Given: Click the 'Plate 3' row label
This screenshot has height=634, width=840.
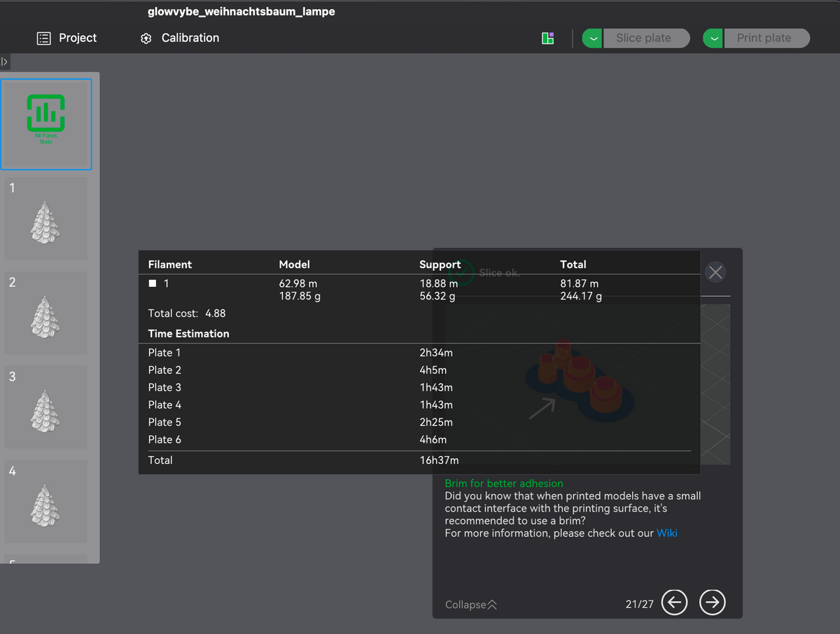Looking at the screenshot, I should coord(164,388).
